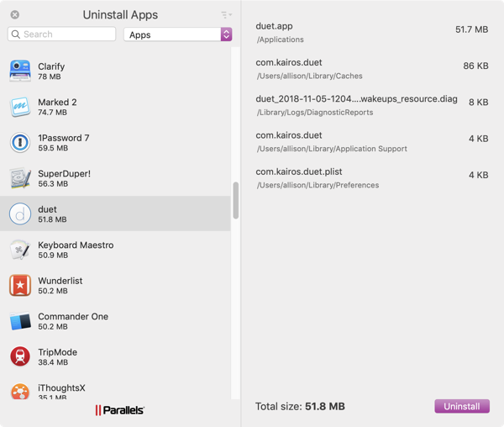Image resolution: width=504 pixels, height=427 pixels.
Task: Click the 78 MB size under Clarify
Action: [x=50, y=76]
